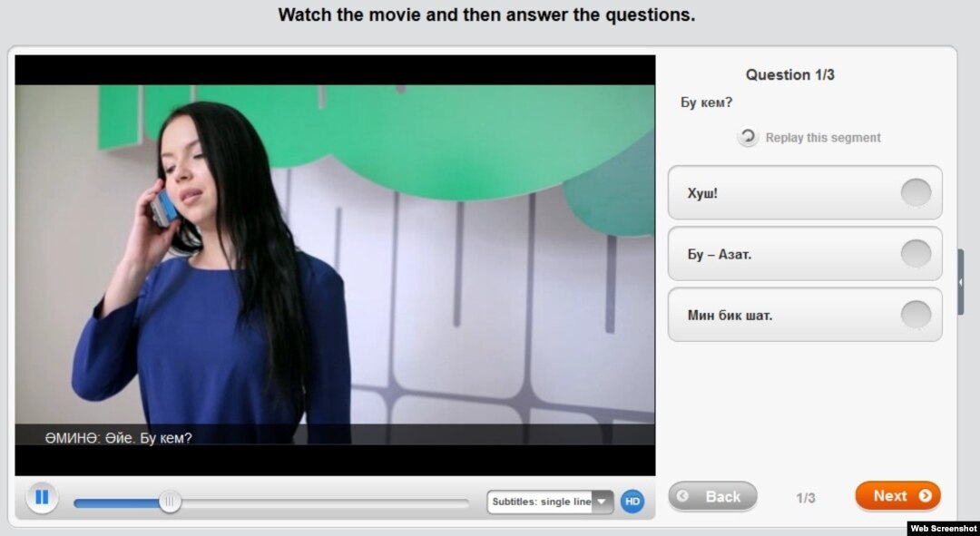The image size is (980, 536).
Task: Click the subtitle text "Әйе. Бу кем?"
Action: (149, 438)
